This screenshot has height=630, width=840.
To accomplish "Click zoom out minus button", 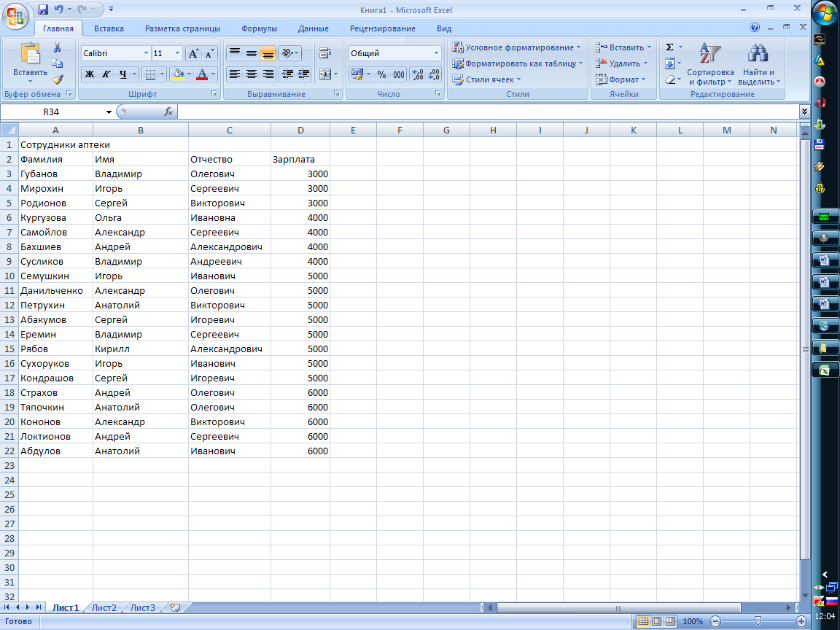I will 715,621.
